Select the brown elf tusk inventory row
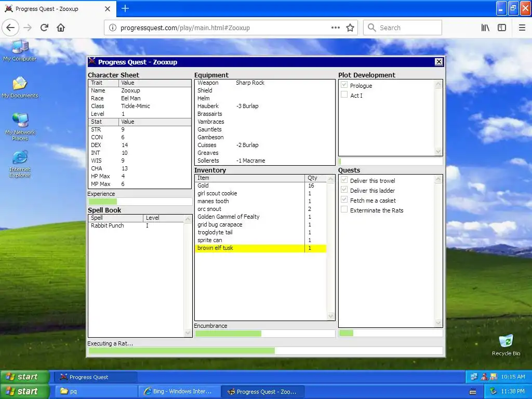This screenshot has height=399, width=532. tap(261, 248)
